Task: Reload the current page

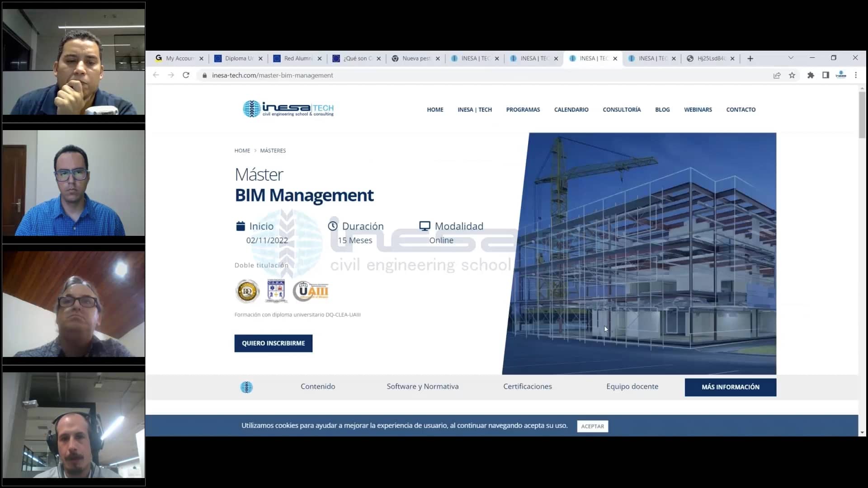Action: pos(186,75)
